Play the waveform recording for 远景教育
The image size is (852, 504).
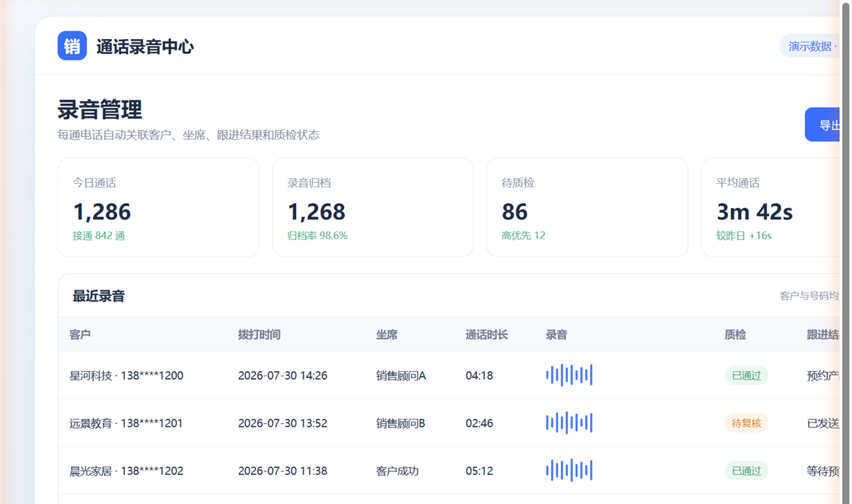[569, 423]
